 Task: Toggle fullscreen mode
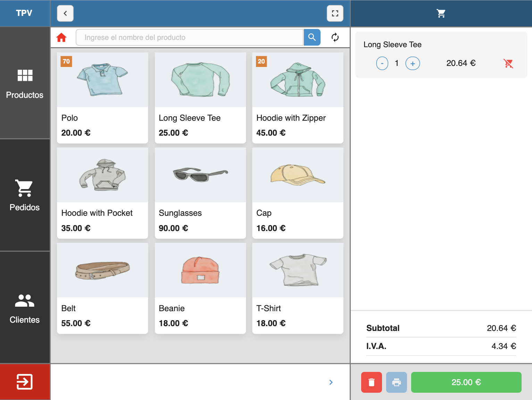pyautogui.click(x=335, y=14)
